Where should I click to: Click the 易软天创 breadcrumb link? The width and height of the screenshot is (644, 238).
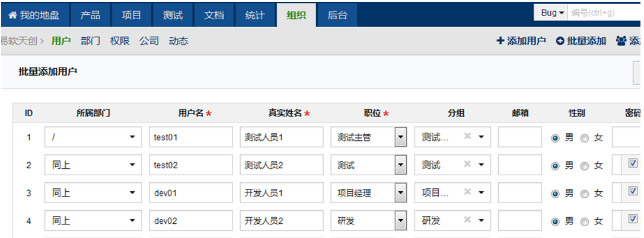(x=20, y=41)
